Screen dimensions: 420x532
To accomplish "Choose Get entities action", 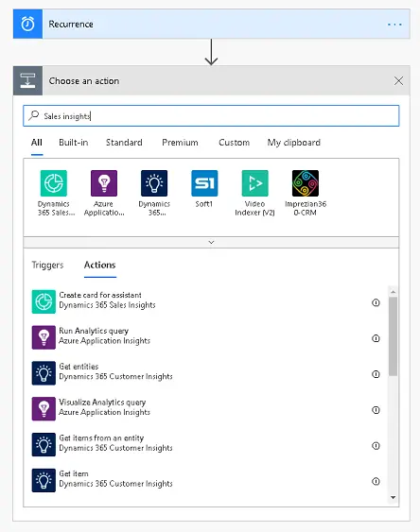I will 206,373.
